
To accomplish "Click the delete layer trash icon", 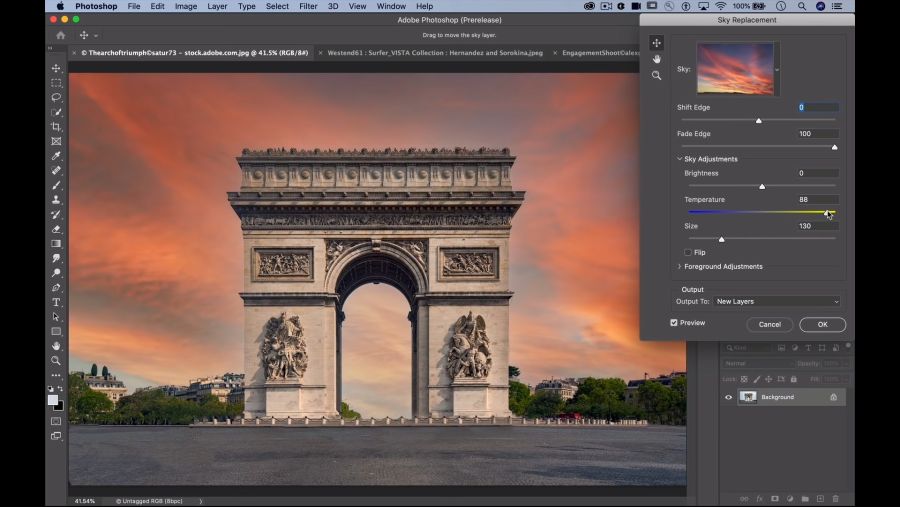I will pyautogui.click(x=835, y=499).
